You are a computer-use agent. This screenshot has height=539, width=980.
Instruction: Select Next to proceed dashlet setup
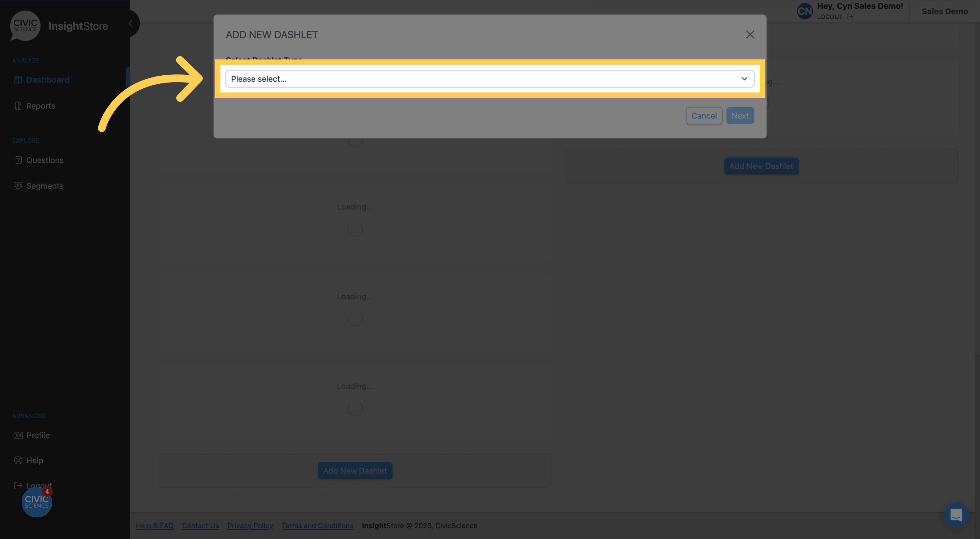point(740,115)
